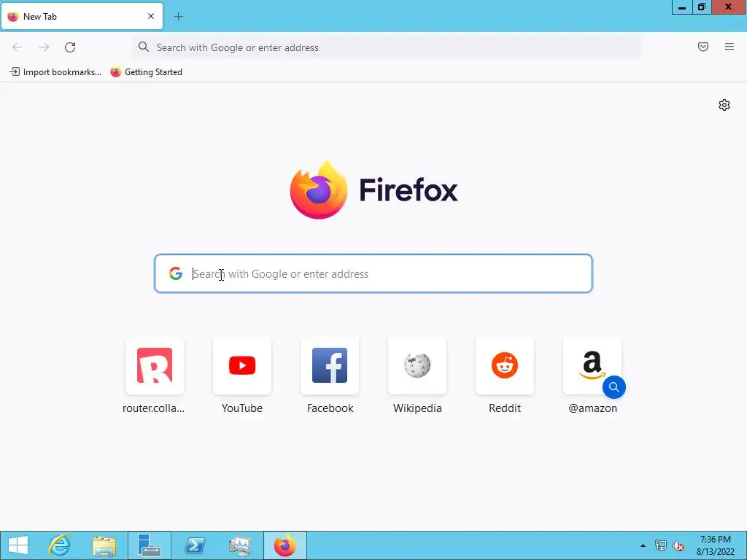Open a new tab with plus button

pos(178,17)
